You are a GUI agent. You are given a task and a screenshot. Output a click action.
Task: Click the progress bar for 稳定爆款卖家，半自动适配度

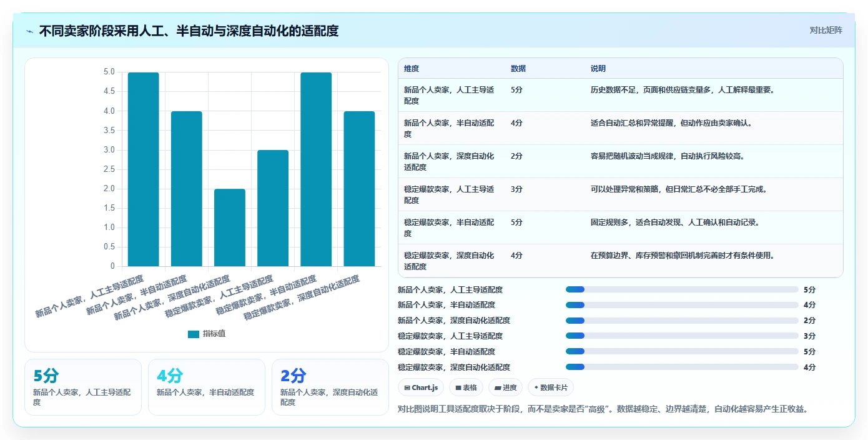coord(682,351)
